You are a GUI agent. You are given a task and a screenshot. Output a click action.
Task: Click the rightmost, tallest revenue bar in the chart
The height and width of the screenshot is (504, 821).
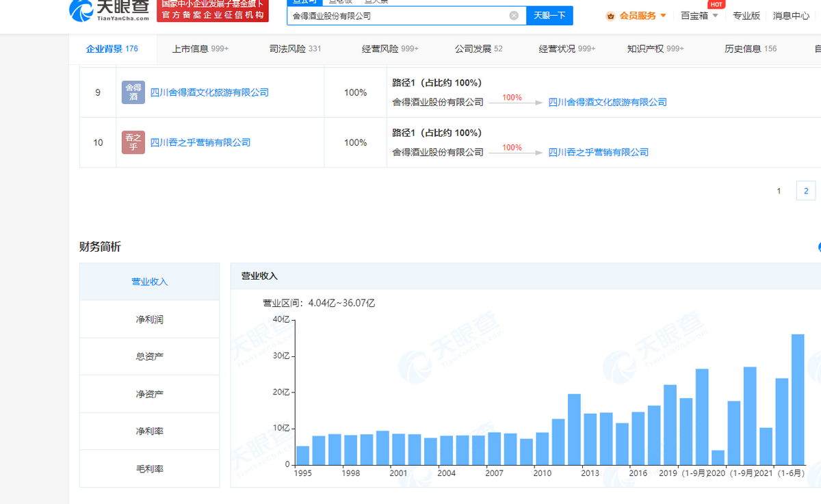[x=798, y=399]
